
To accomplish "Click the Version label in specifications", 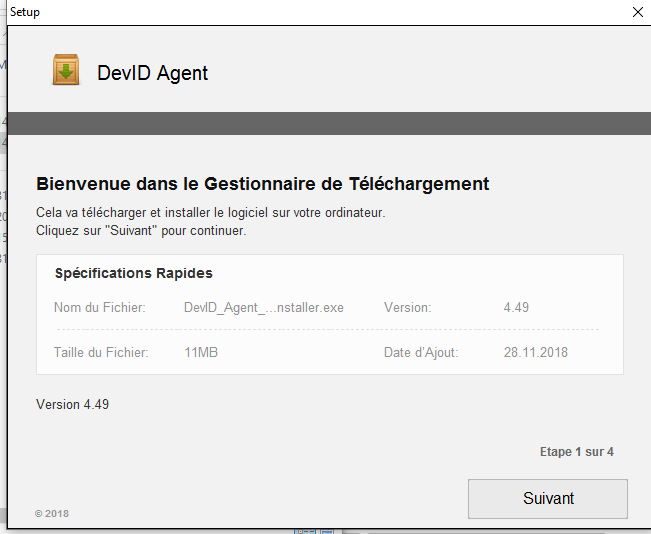I will click(x=407, y=308).
